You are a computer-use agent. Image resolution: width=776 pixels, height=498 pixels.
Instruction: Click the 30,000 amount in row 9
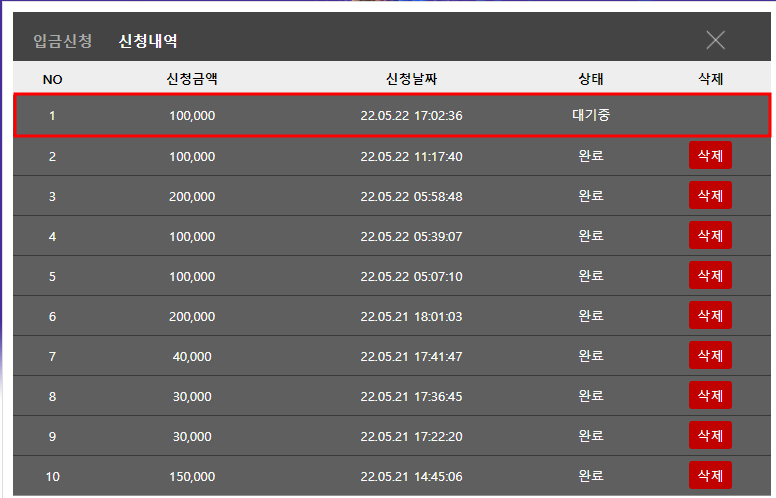pyautogui.click(x=192, y=437)
